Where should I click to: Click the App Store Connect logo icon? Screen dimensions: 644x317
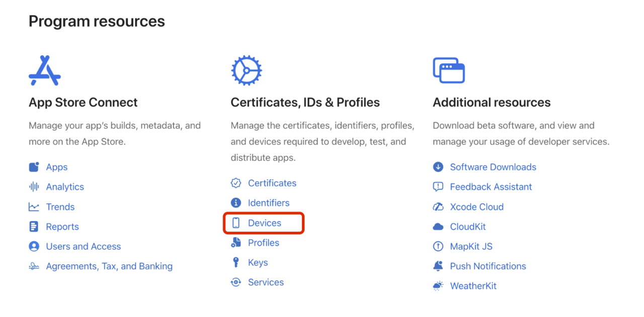[45, 70]
